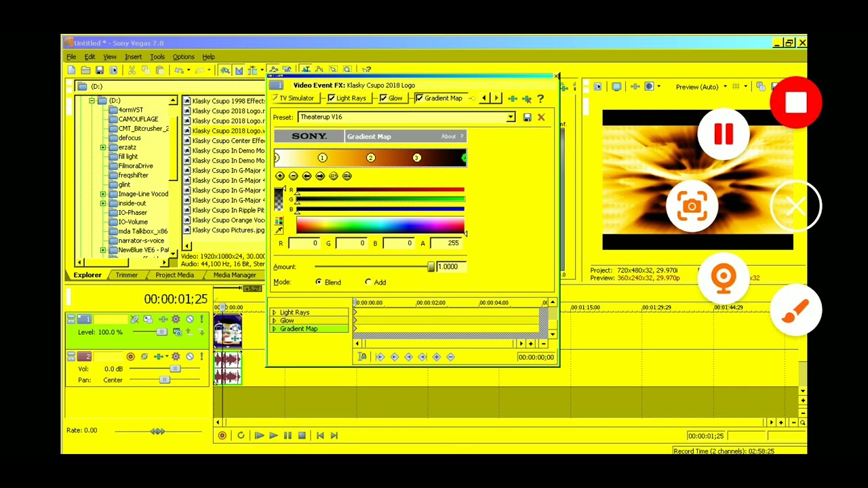This screenshot has height=488, width=868.
Task: Click the lock envelopes icon in keyframe bar
Action: click(x=362, y=357)
